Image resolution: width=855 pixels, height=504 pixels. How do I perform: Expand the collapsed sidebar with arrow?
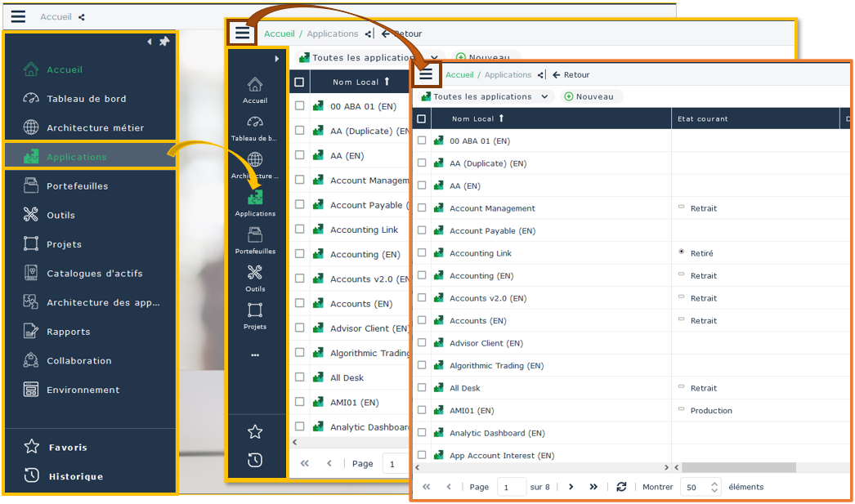[x=277, y=59]
